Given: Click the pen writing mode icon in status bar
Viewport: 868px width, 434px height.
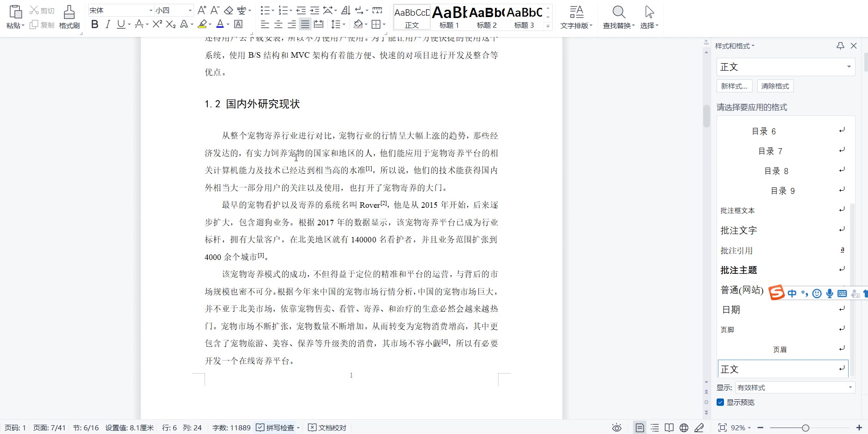Looking at the screenshot, I should [699, 428].
